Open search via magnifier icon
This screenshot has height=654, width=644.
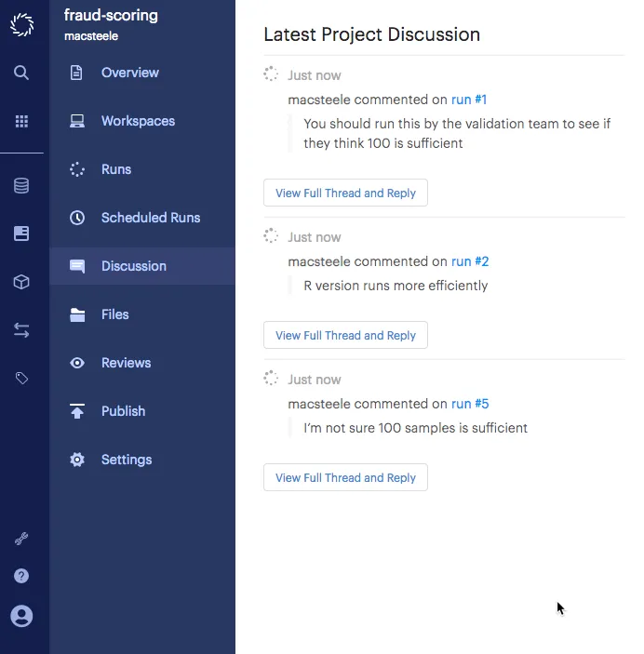click(x=21, y=73)
